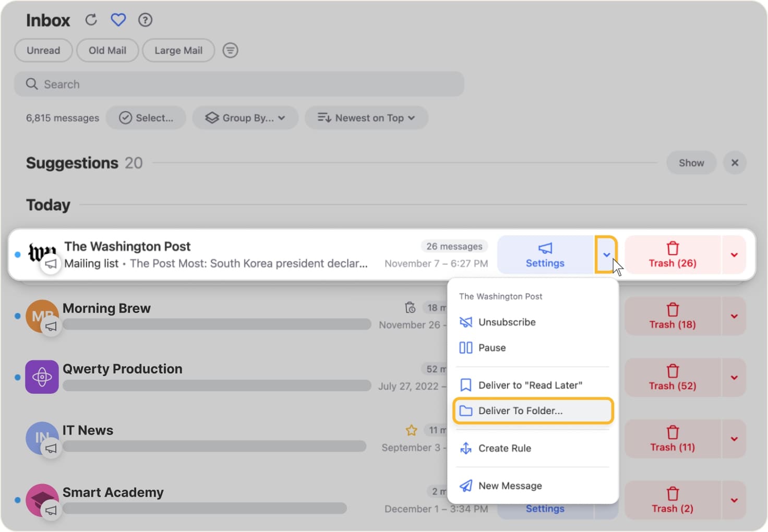768x532 pixels.
Task: Click the megaphone badge on The Washington Post avatar
Action: [51, 264]
